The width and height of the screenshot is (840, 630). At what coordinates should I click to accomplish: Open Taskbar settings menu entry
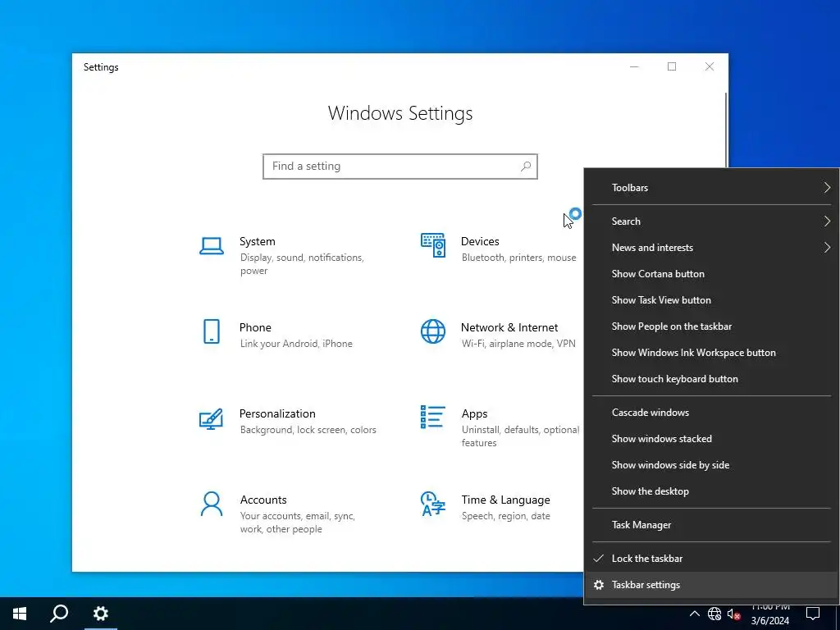coord(711,585)
